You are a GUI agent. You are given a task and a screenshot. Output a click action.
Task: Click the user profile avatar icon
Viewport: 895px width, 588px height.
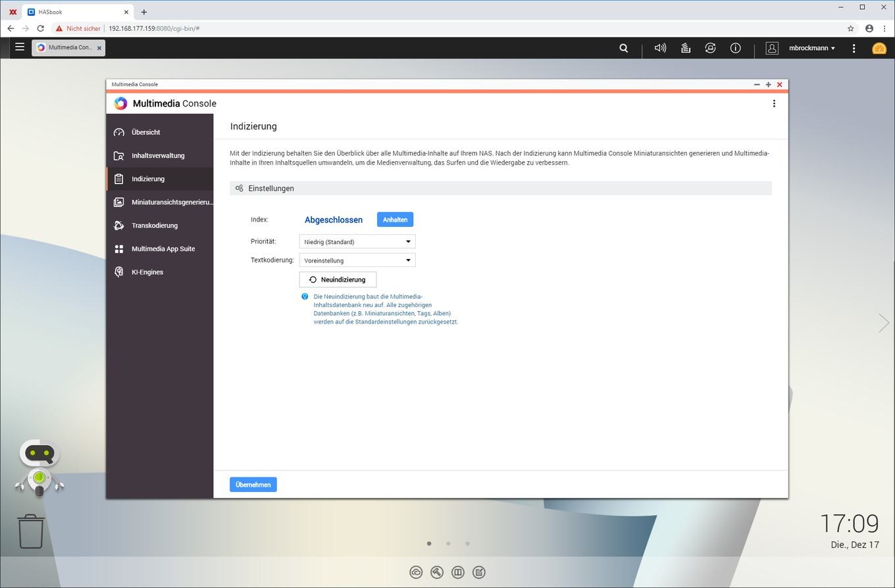[x=772, y=48]
